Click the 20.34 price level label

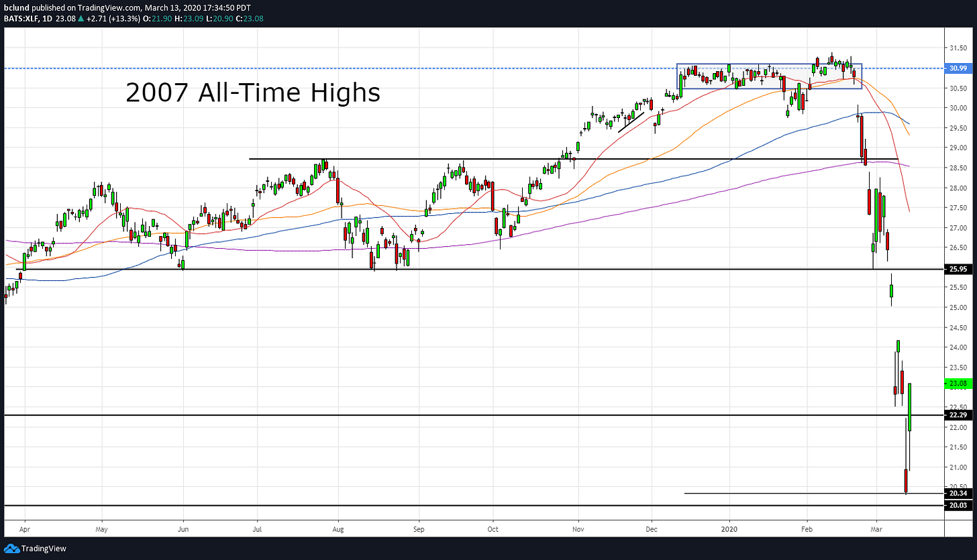coord(960,493)
